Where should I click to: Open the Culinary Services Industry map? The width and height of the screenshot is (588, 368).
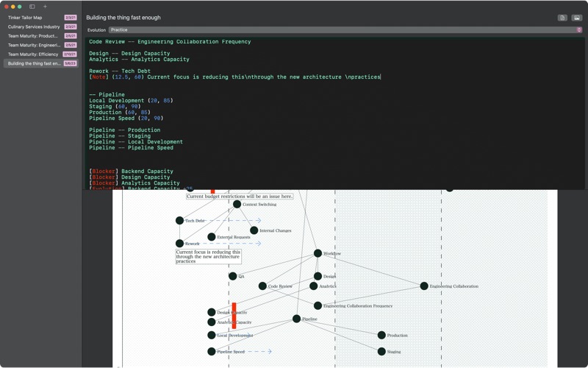point(41,26)
